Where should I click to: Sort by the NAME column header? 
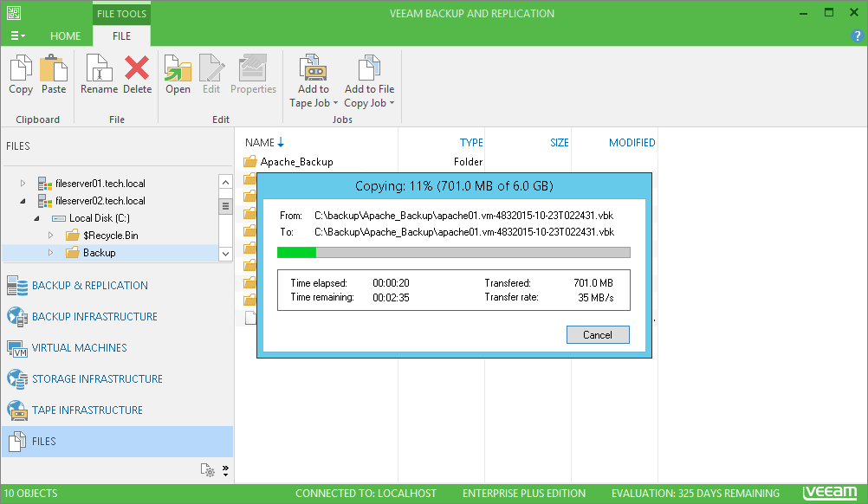(x=260, y=143)
